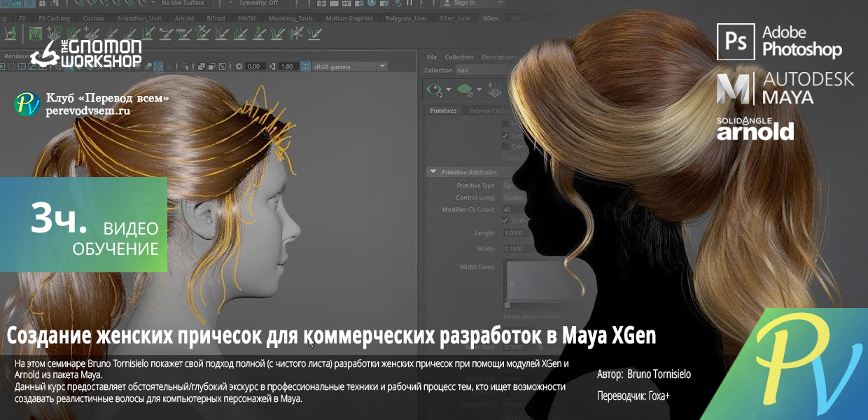Open the FX Caching shelf tab
Screen dimensions: 868x420
pyautogui.click(x=55, y=18)
